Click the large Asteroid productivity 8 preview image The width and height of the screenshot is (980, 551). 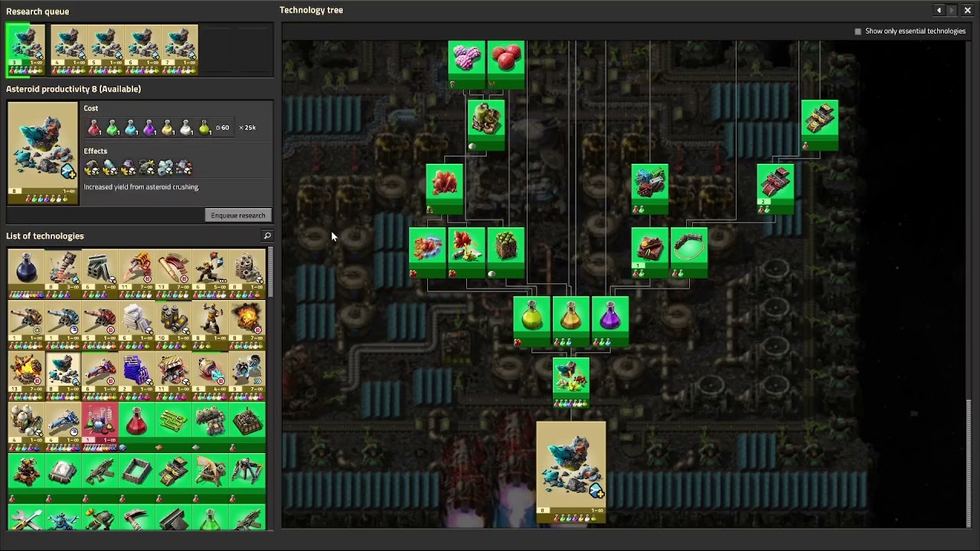point(43,153)
